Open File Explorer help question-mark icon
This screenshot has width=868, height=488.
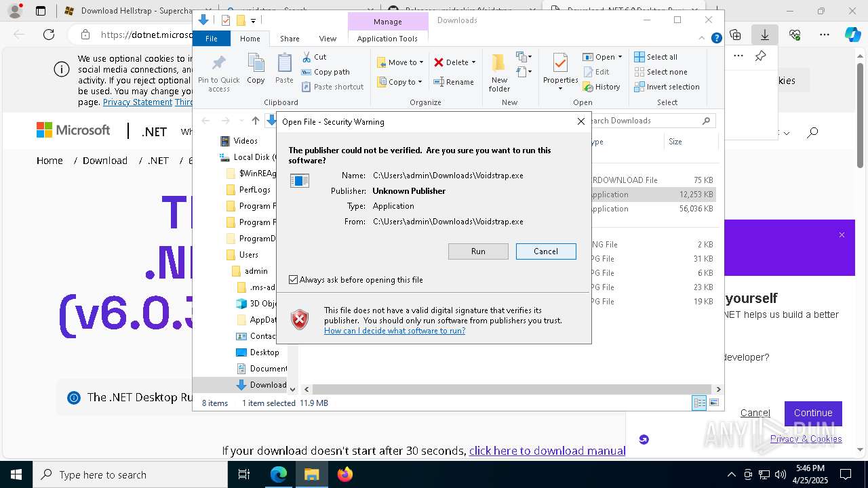click(x=716, y=39)
